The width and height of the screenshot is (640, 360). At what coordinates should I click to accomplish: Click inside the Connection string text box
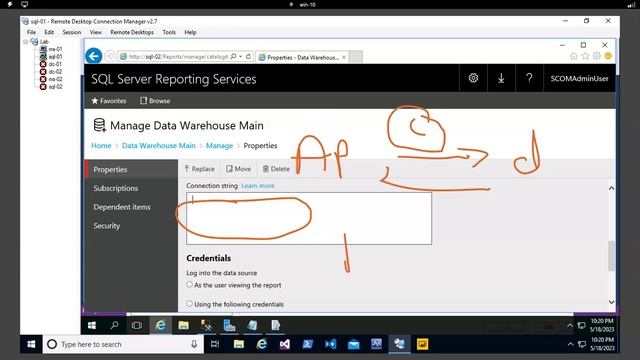[x=309, y=218]
